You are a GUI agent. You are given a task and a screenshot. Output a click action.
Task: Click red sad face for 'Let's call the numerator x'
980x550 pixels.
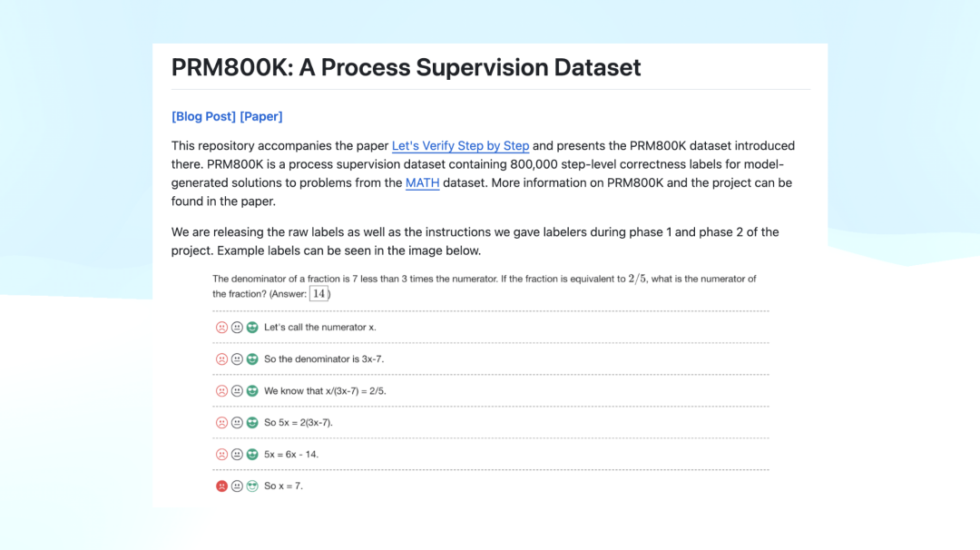pos(221,328)
